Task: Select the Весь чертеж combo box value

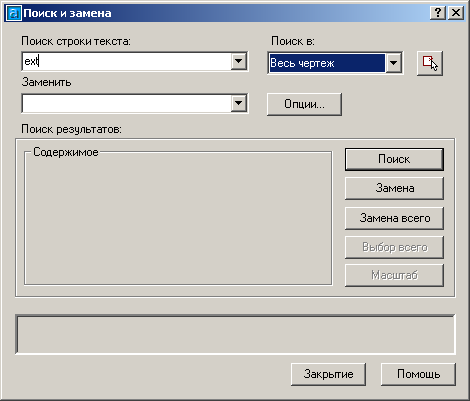Action: click(x=327, y=63)
